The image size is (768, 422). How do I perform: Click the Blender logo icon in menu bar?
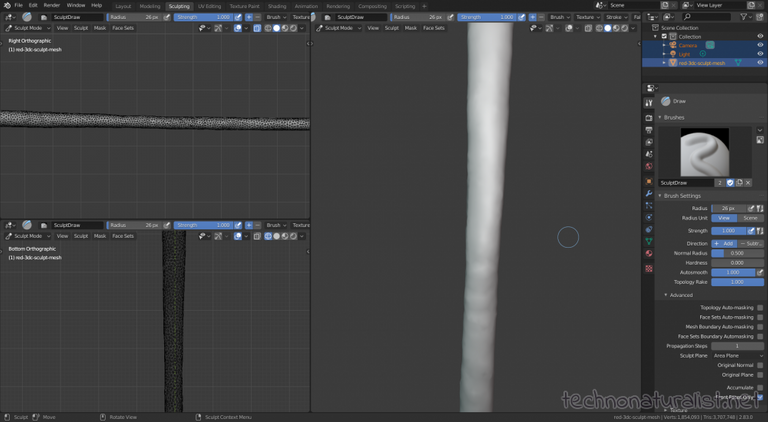[7, 5]
